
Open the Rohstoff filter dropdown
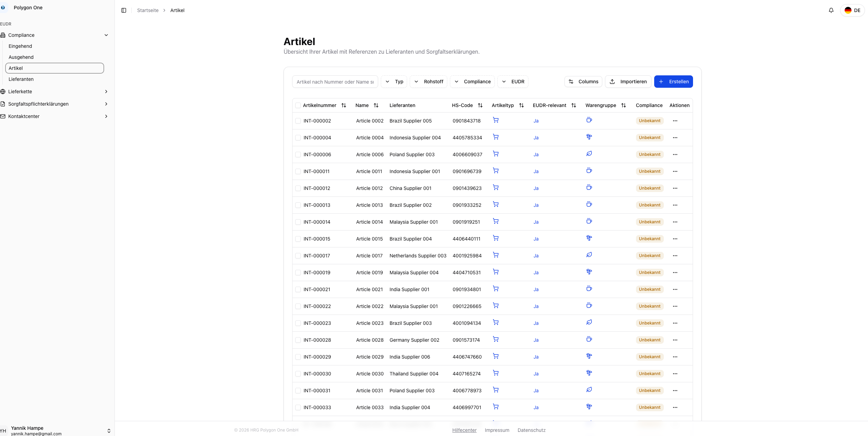pos(428,82)
